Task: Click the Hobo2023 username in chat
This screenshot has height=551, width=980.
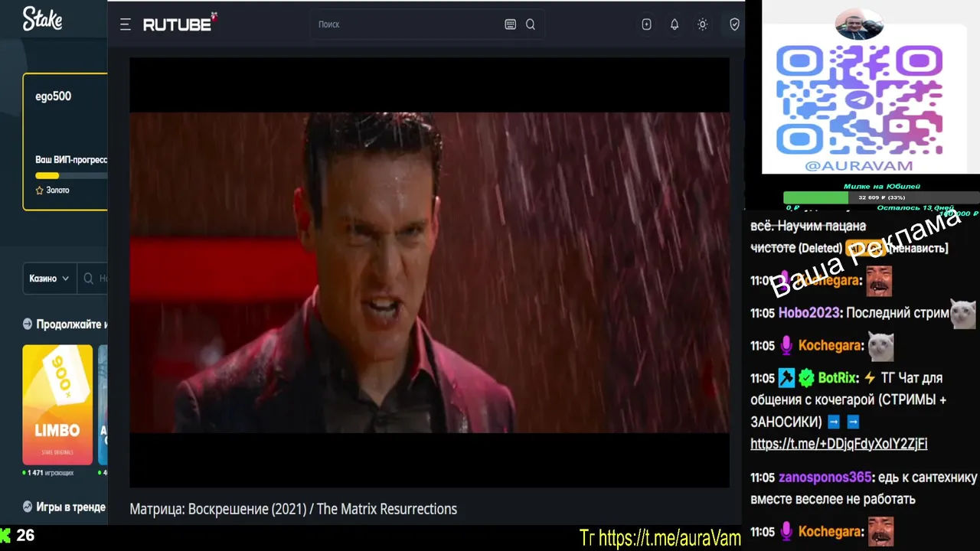Action: 810,313
